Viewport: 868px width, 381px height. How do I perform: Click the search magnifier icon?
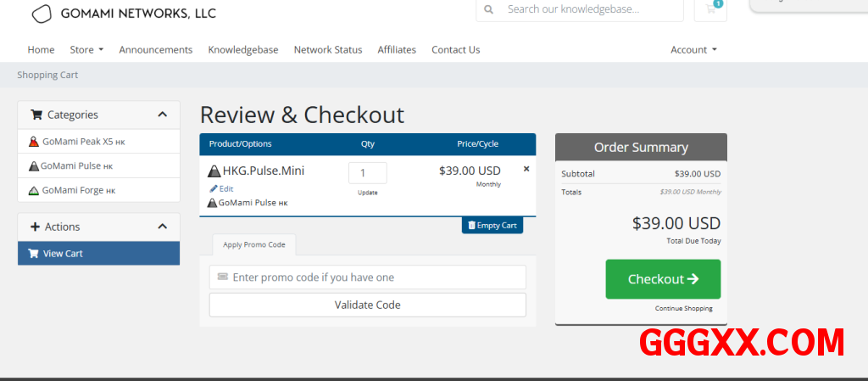(x=488, y=9)
